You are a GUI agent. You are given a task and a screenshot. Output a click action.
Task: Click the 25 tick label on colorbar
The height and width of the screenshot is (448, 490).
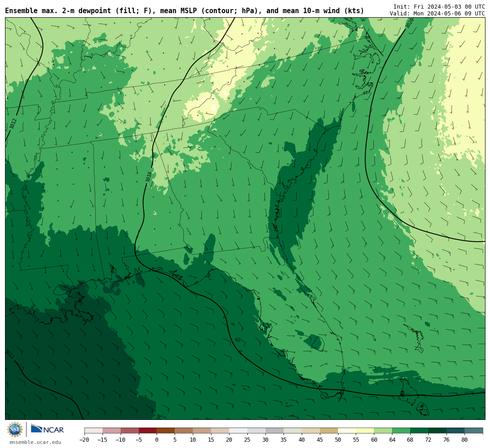tap(247, 440)
